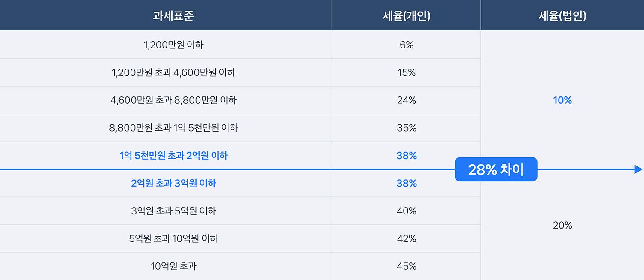Click the 20% corporate rate value

click(562, 225)
